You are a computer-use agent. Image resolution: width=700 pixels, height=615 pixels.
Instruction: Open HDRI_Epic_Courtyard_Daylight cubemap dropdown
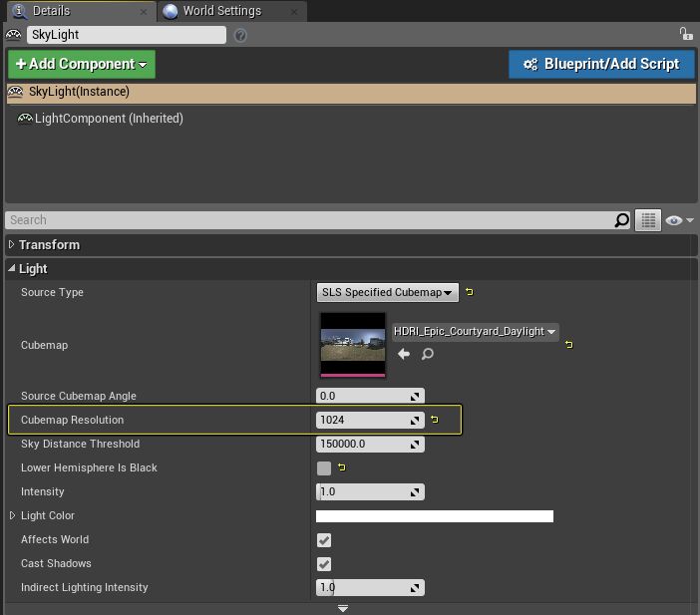(x=475, y=331)
